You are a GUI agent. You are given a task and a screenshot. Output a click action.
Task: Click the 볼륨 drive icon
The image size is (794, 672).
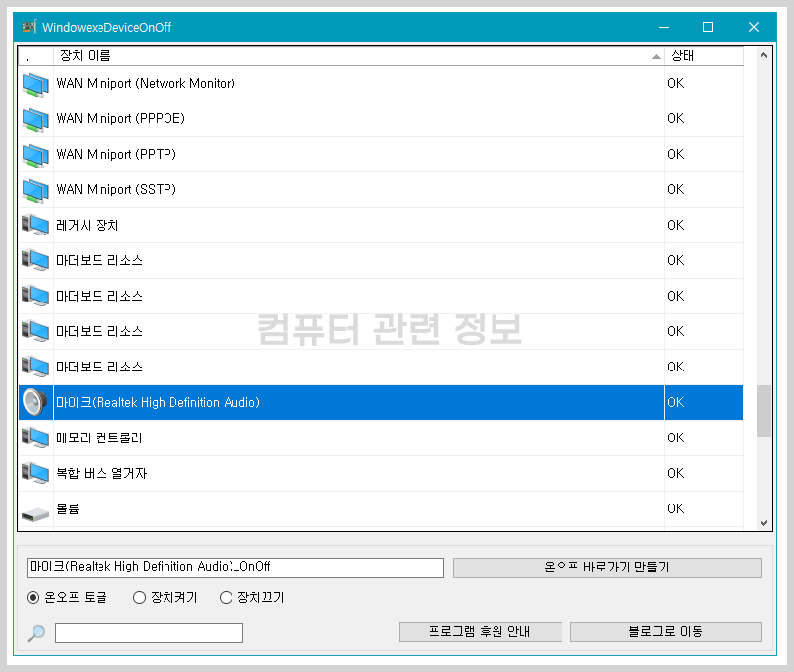[x=35, y=514]
